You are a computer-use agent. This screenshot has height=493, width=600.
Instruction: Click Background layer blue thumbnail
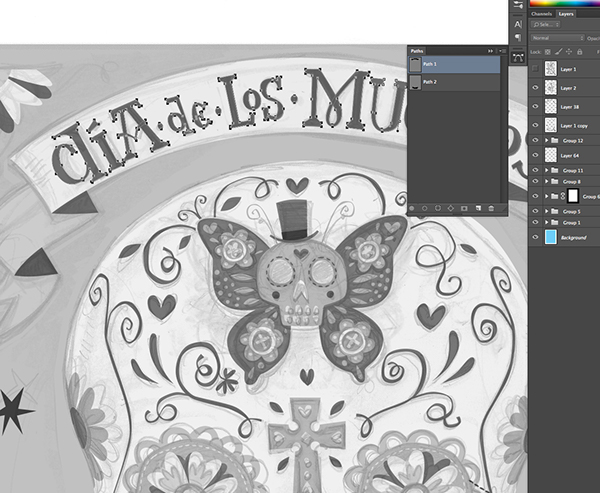pyautogui.click(x=551, y=237)
